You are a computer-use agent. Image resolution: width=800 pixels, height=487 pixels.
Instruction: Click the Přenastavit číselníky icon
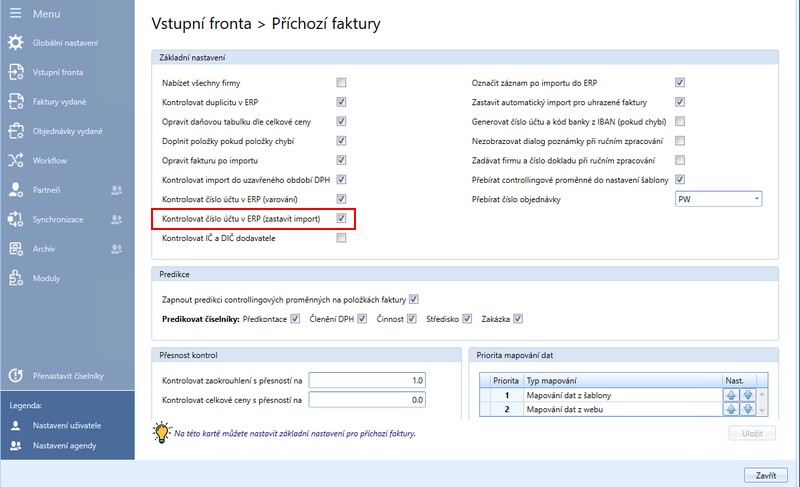[15, 376]
